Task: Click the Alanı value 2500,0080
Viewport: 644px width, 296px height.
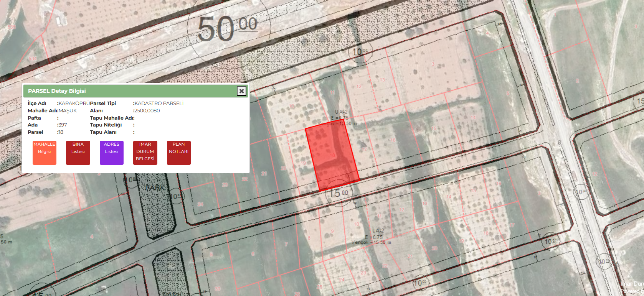Action: click(x=147, y=111)
